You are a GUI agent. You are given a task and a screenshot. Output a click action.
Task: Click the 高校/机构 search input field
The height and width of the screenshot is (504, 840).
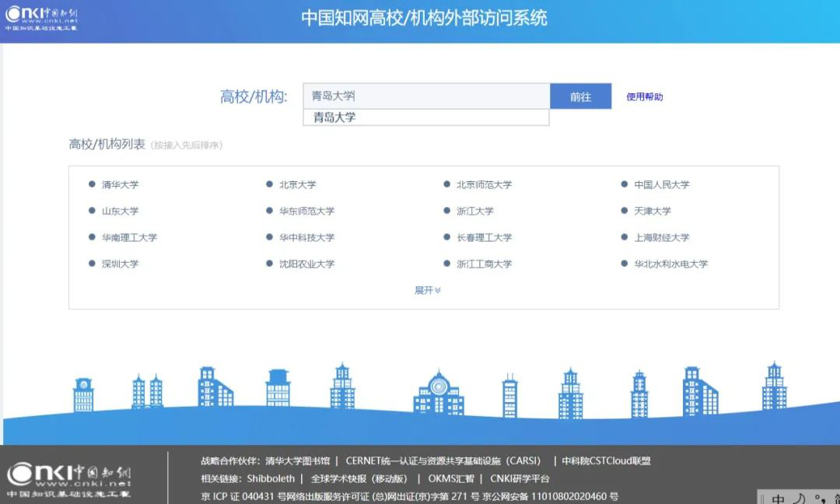(x=426, y=96)
